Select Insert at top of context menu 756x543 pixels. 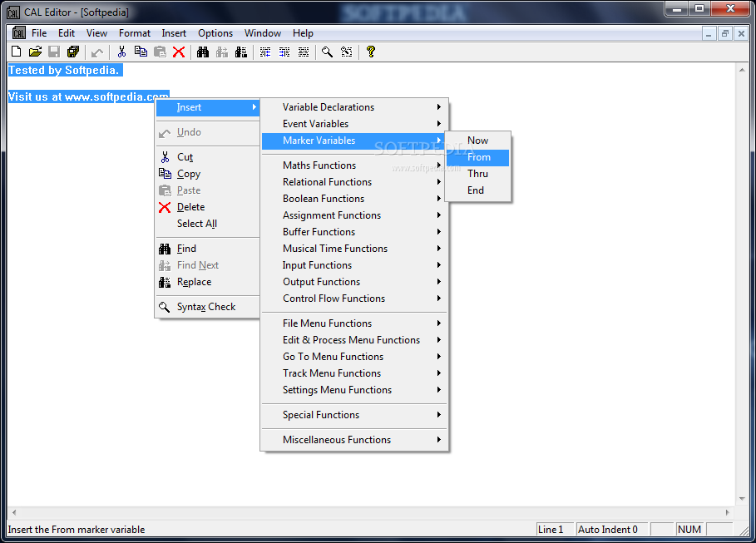click(x=207, y=107)
